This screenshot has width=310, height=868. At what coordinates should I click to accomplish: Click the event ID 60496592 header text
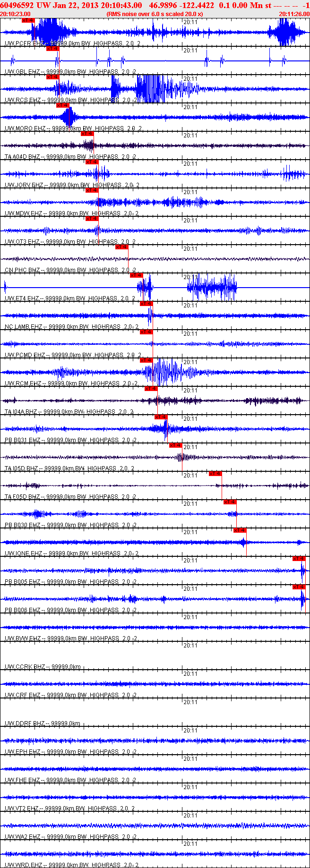[17, 5]
